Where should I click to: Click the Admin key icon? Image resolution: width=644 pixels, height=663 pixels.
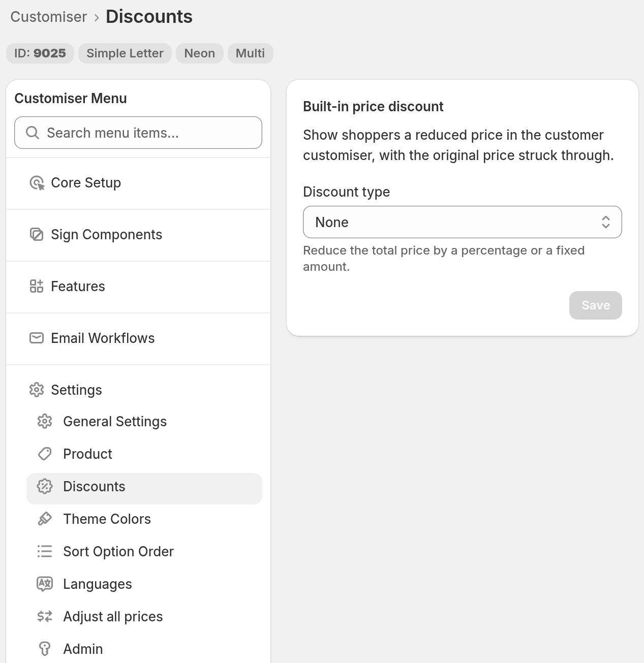[x=45, y=649]
